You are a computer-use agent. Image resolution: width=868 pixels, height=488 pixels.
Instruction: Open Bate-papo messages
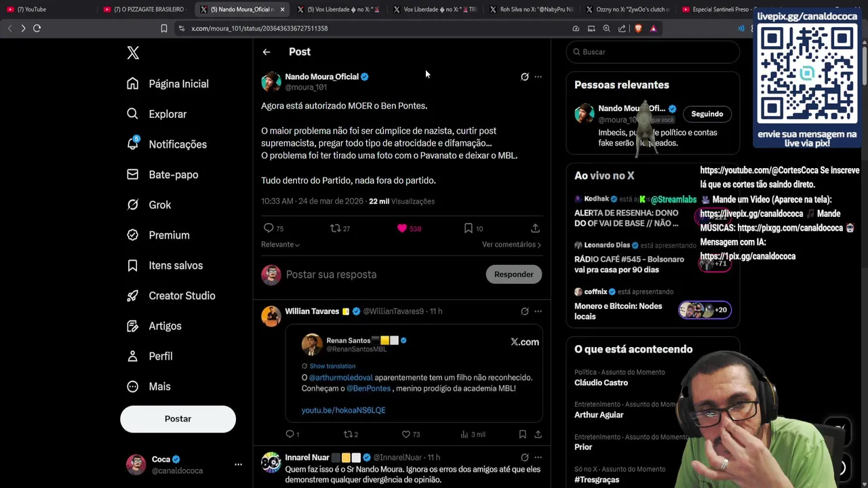pos(162,174)
